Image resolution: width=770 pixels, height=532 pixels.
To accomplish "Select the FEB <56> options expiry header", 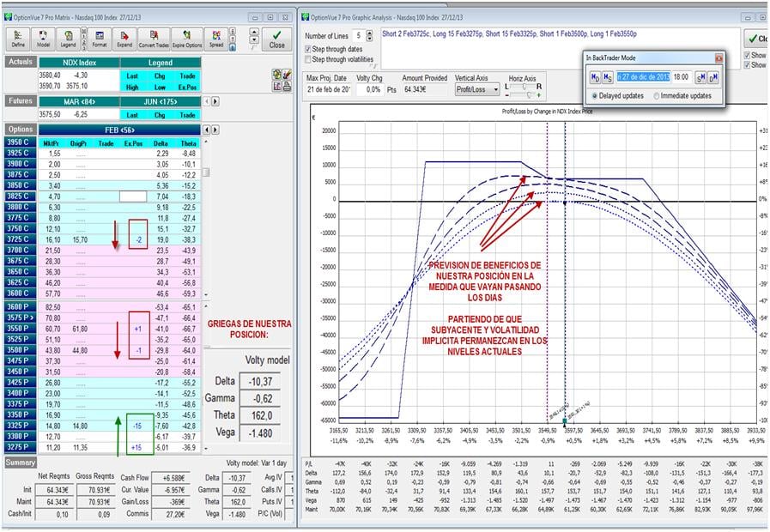I will point(119,129).
